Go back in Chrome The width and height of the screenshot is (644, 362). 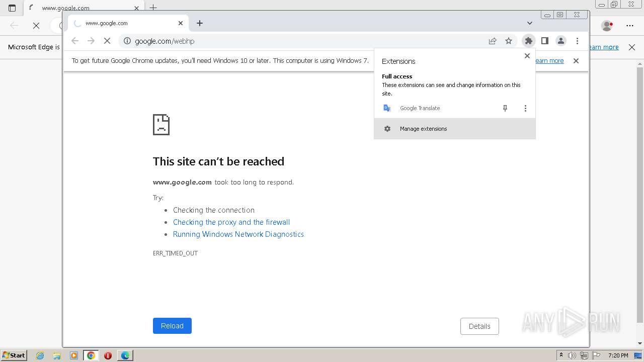tap(75, 41)
